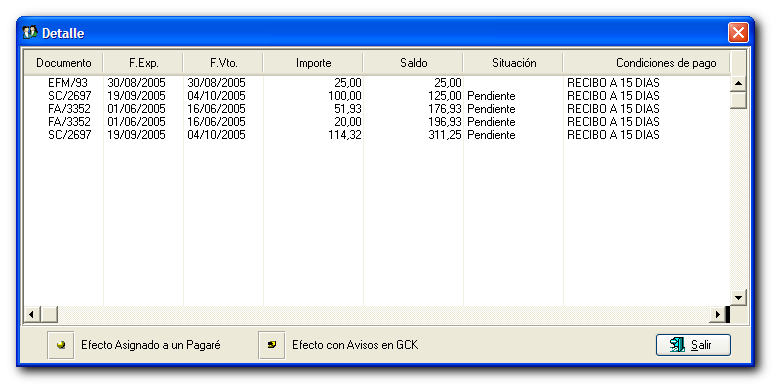Screen dimensions: 772x384
Task: Select the row with importe 114,32
Action: 377,135
